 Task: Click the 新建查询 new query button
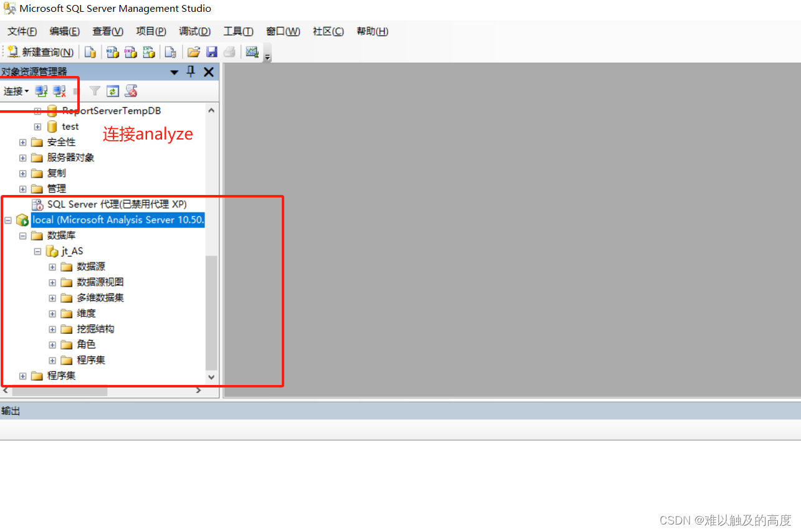[x=41, y=52]
